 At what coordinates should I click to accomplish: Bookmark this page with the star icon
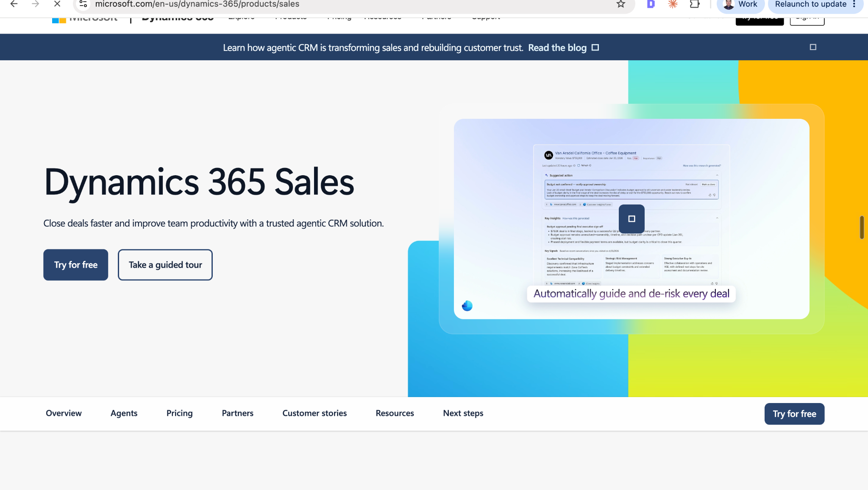point(621,4)
